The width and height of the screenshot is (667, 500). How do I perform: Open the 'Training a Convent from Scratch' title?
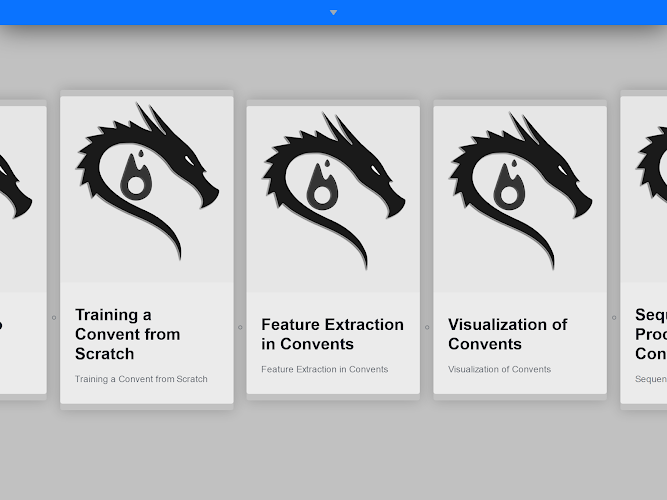click(127, 334)
